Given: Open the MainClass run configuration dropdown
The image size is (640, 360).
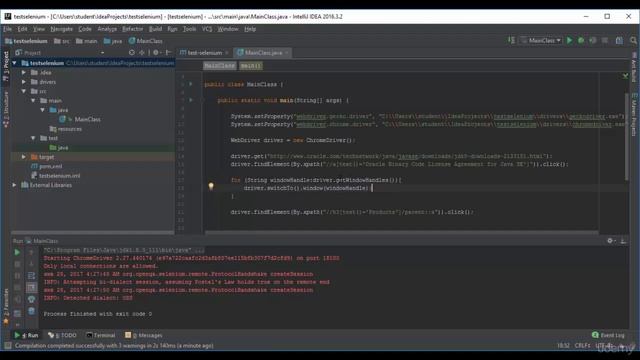Looking at the screenshot, I should 541,40.
